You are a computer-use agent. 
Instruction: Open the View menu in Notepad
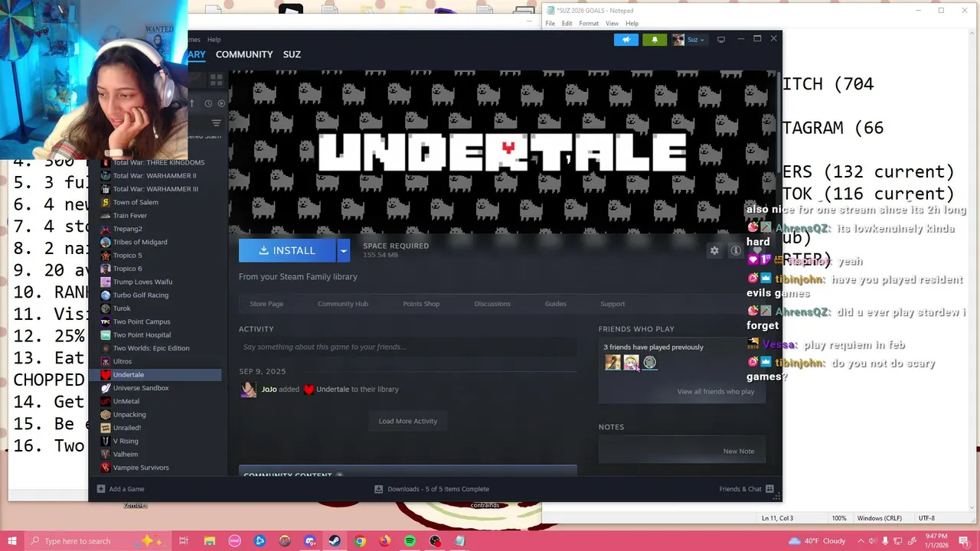(612, 24)
